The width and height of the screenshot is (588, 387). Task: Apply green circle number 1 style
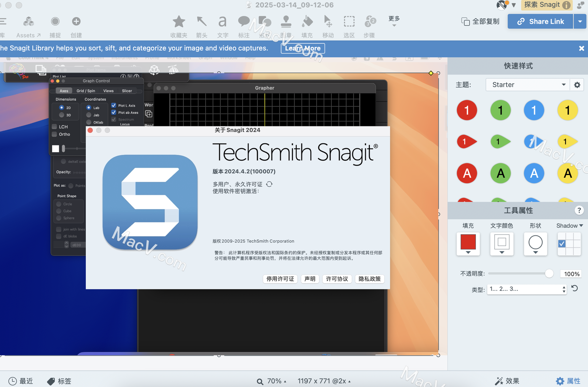(500, 110)
